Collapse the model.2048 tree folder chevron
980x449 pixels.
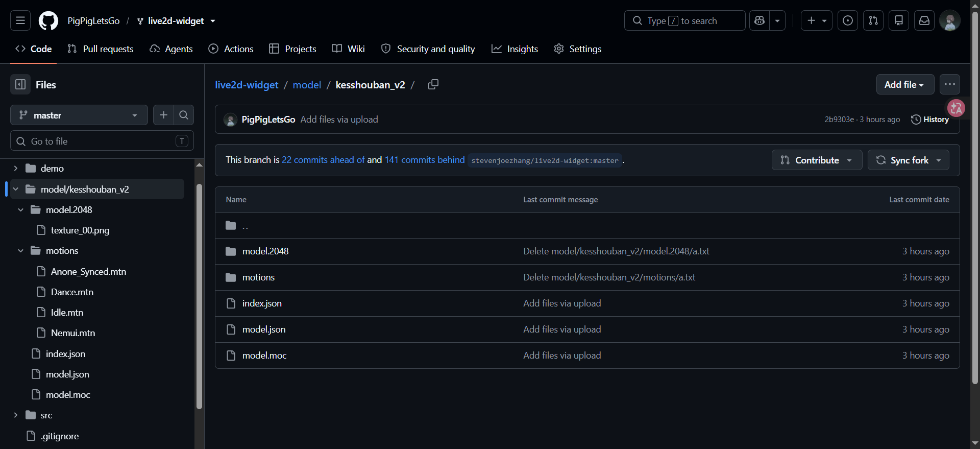click(20, 209)
